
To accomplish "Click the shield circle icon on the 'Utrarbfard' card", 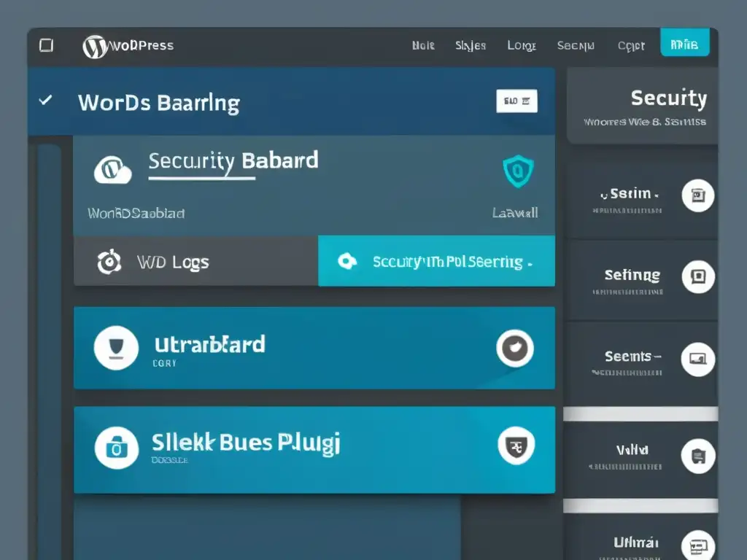I will click(116, 348).
